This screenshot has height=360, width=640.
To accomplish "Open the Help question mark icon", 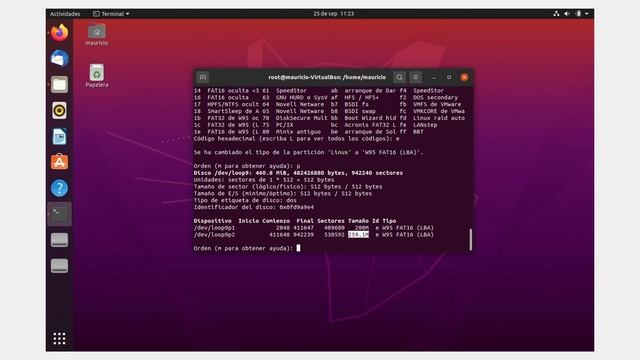I will 60,188.
